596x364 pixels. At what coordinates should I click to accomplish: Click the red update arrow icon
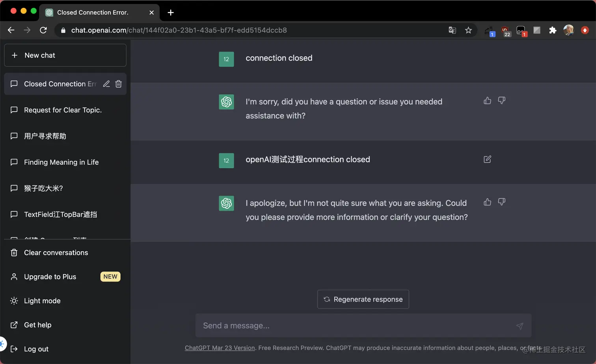point(585,30)
